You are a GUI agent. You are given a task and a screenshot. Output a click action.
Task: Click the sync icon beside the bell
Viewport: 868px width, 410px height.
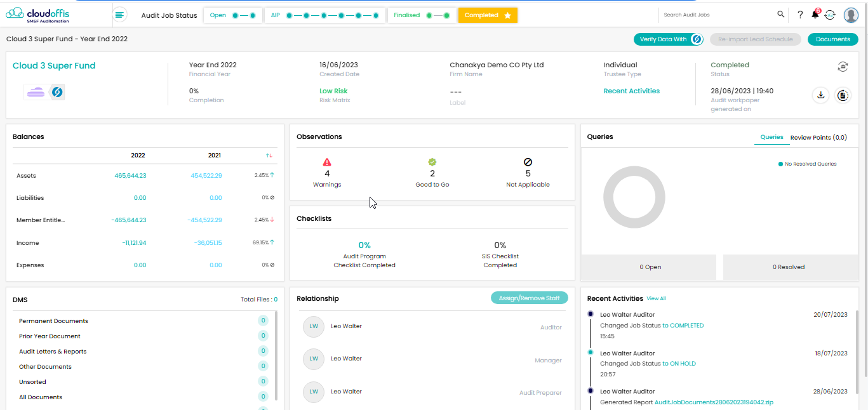click(830, 15)
